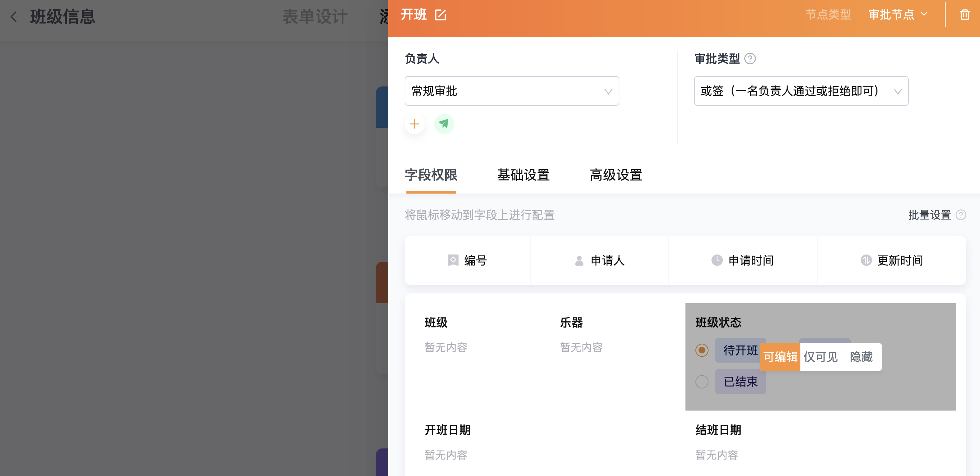980x476 pixels.
Task: Set 班级状态 field to 可编辑
Action: [780, 357]
